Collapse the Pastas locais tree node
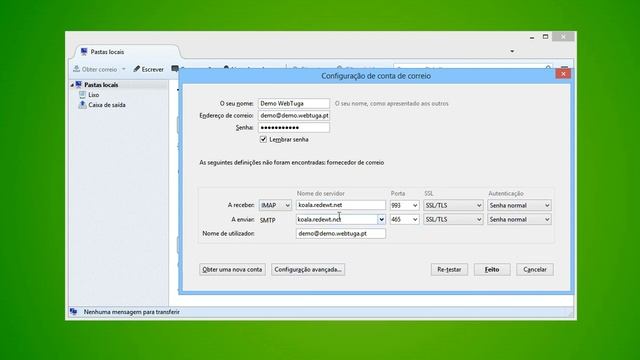This screenshot has height=360, width=640. (72, 85)
